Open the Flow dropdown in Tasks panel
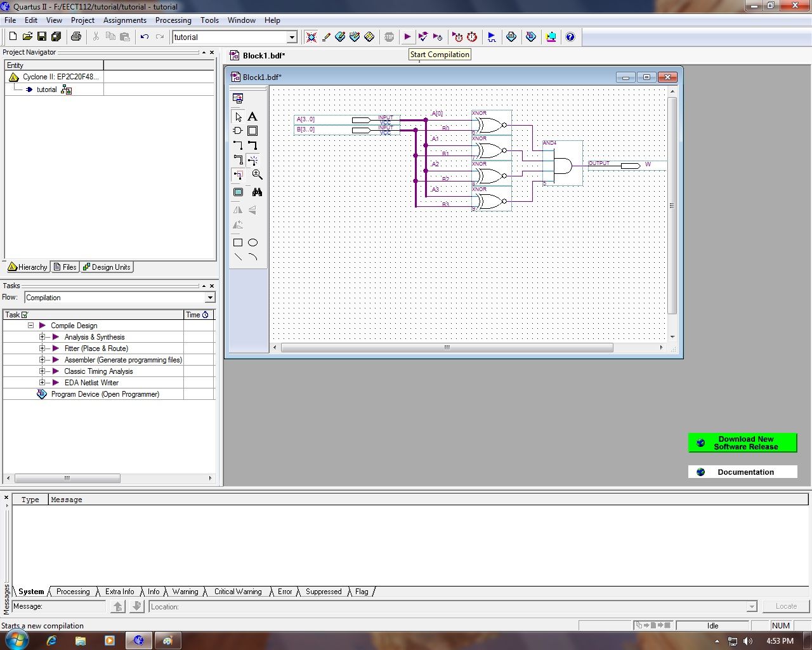Viewport: 812px width, 650px height. tap(209, 297)
